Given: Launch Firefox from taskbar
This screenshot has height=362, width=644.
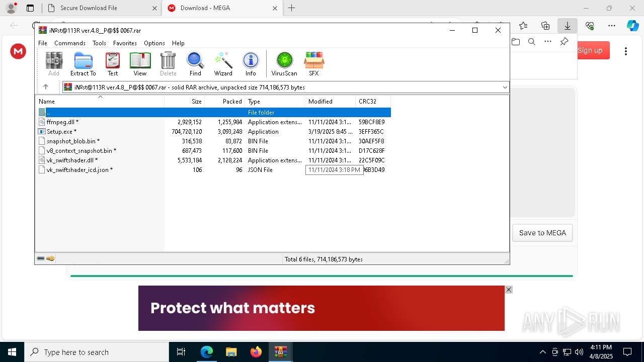Looking at the screenshot, I should click(x=256, y=352).
